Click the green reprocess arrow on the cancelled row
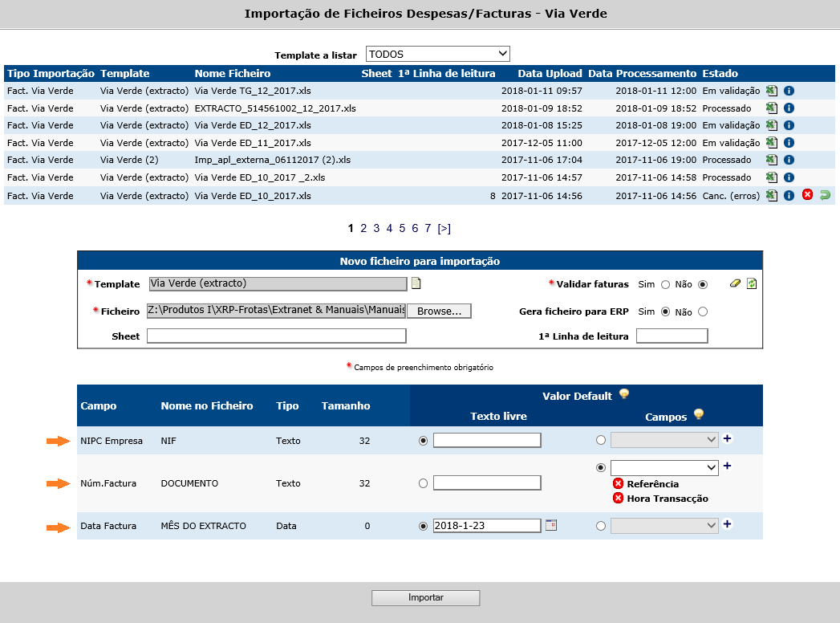The width and height of the screenshot is (840, 623). click(825, 195)
